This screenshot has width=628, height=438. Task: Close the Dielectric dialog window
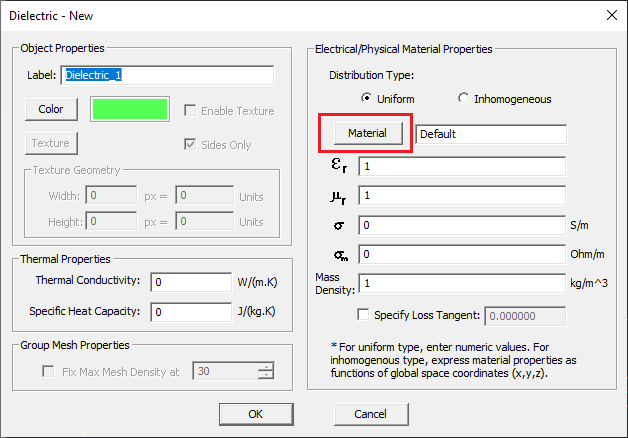coord(611,14)
